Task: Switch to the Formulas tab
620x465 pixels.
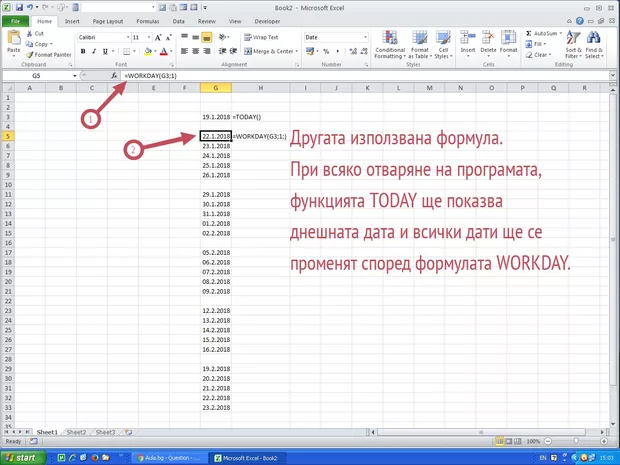Action: 148,21
